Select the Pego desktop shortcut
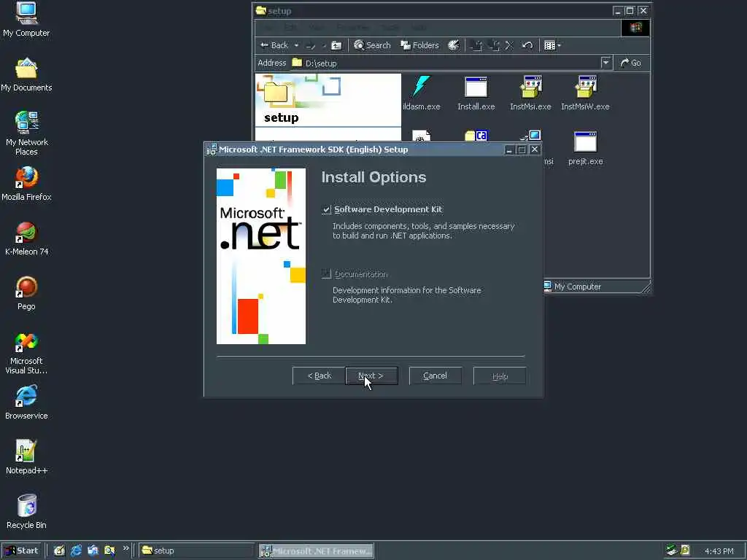Viewport: 747px width, 560px height. (26, 293)
